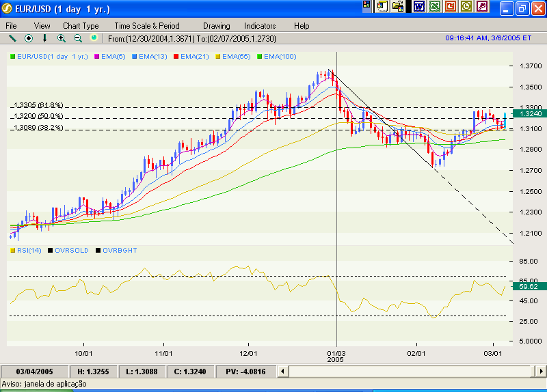
Task: Click the crosshair target tool icon
Action: pyautogui.click(x=29, y=38)
